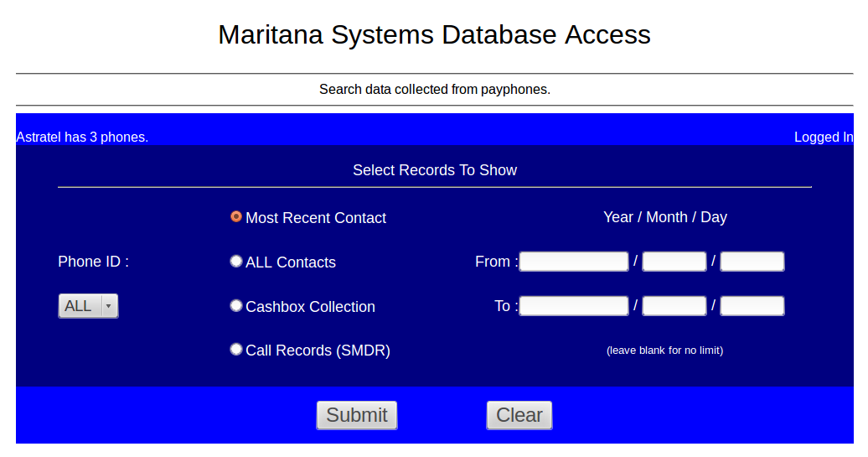Click the 'leave blank for no limit' note
Viewport: 868px width, 457px height.
(664, 351)
